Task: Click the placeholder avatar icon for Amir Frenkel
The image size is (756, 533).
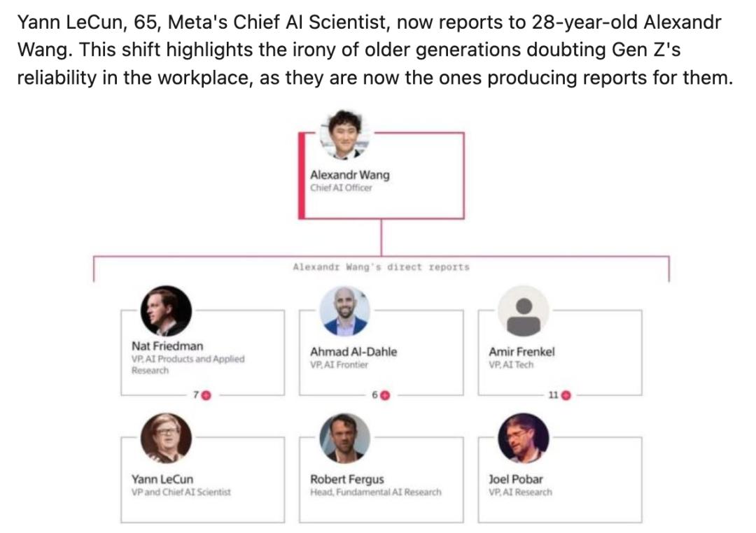Action: (523, 311)
